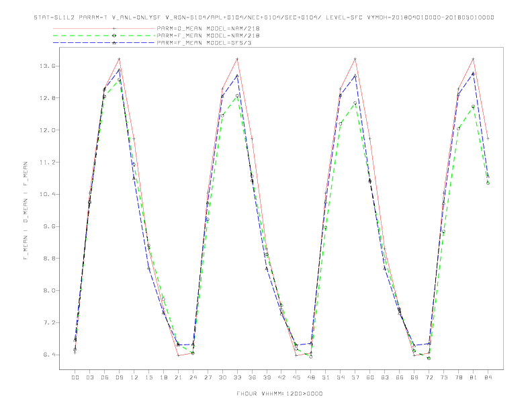The image size is (532, 411).
Task: Click y-axis tick value 11.2
Action: click(x=47, y=163)
